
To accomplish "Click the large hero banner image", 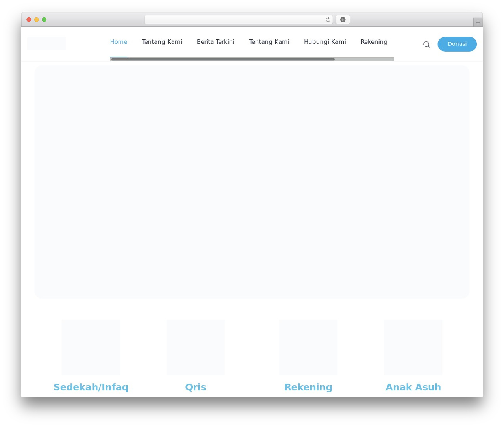I will click(252, 182).
